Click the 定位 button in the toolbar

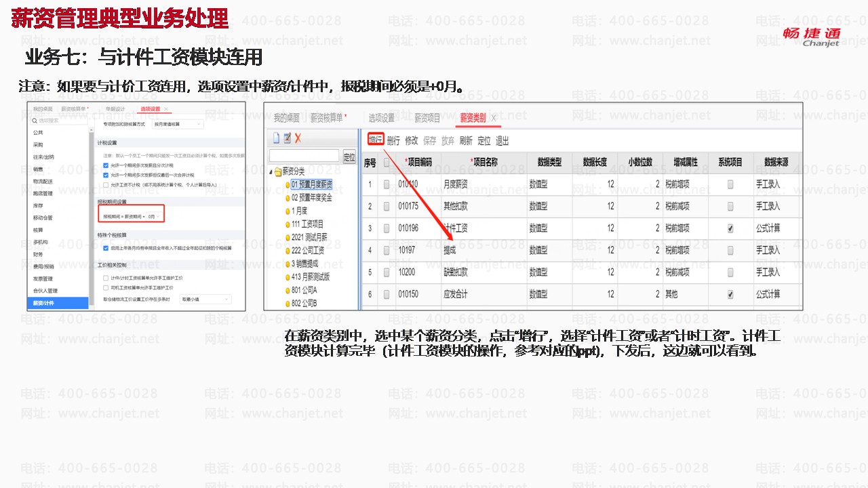(x=484, y=141)
